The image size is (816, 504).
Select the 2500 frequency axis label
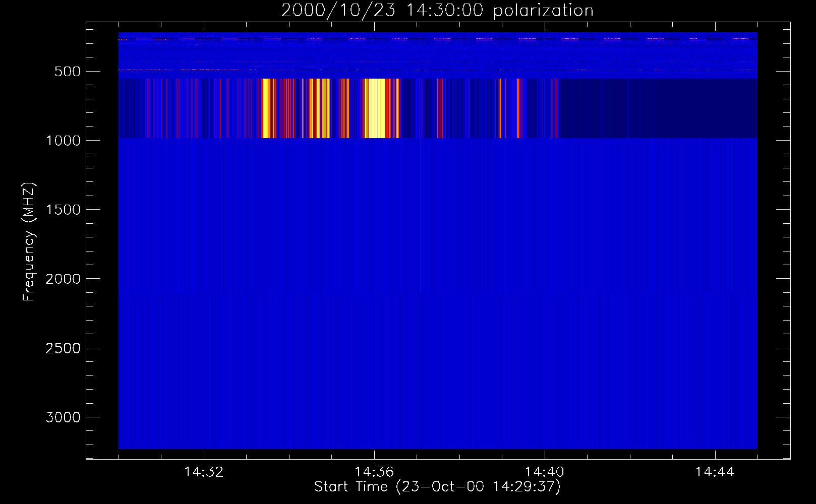[x=63, y=348]
